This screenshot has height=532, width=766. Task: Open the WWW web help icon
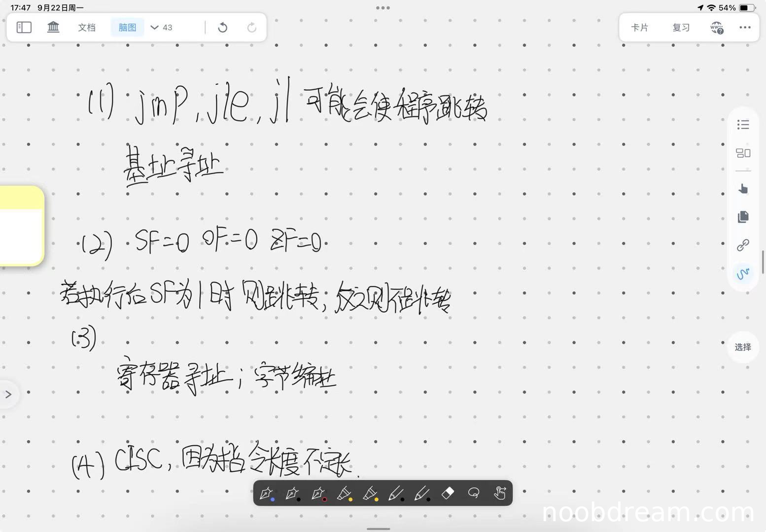coord(717,28)
